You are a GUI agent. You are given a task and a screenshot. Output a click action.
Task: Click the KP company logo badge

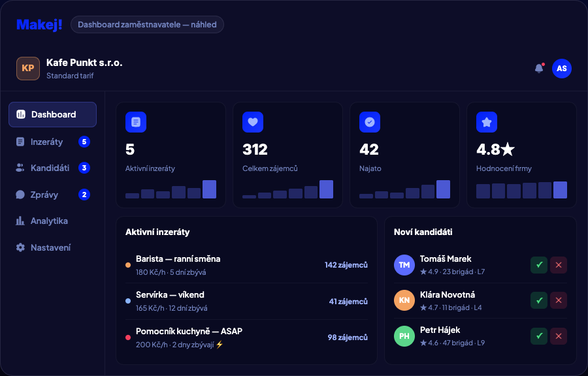tap(28, 69)
